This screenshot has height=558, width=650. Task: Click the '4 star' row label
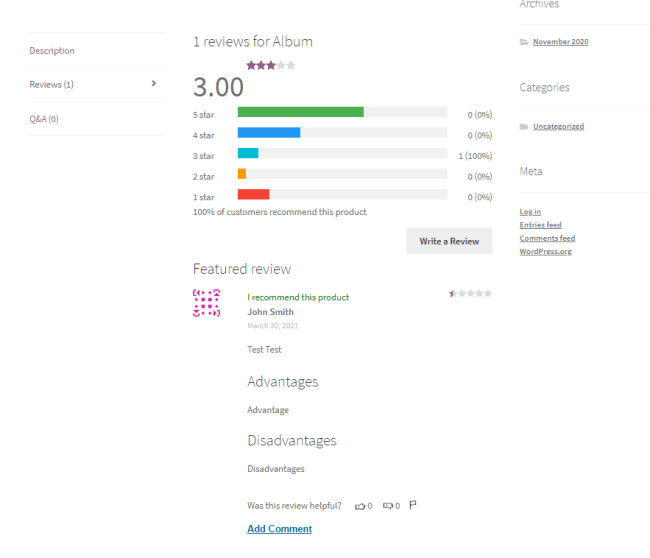(x=204, y=136)
